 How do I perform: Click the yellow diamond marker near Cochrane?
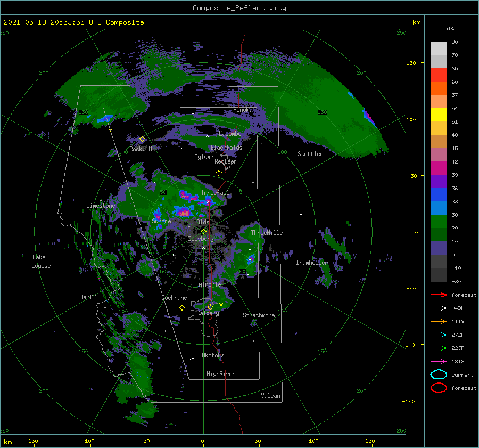[182, 308]
